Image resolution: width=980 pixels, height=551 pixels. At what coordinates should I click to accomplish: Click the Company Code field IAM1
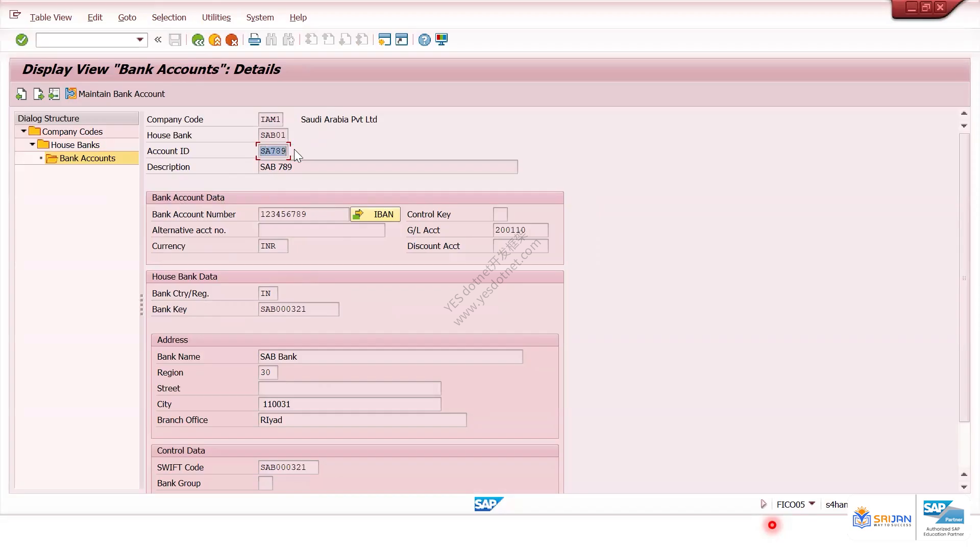[x=271, y=119]
